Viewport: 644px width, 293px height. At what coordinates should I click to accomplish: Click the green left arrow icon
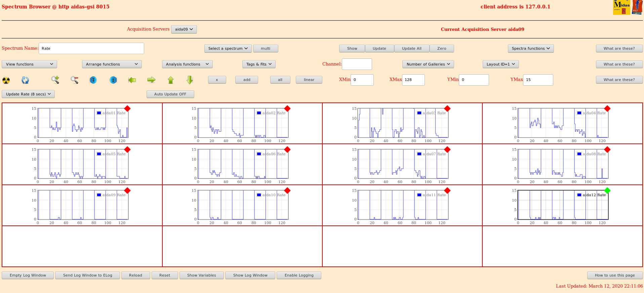point(132,80)
